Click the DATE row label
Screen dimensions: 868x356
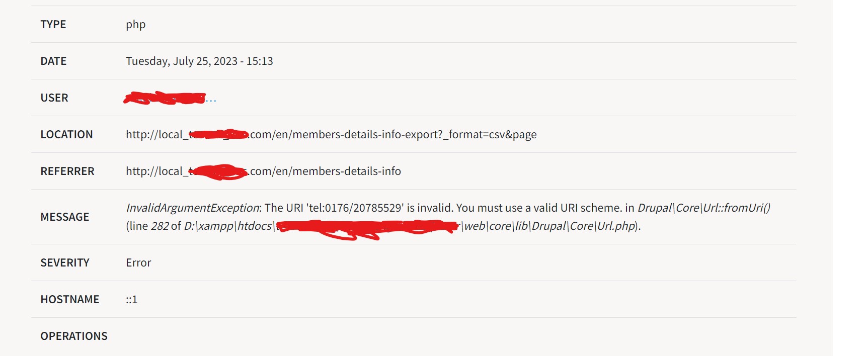coord(53,61)
